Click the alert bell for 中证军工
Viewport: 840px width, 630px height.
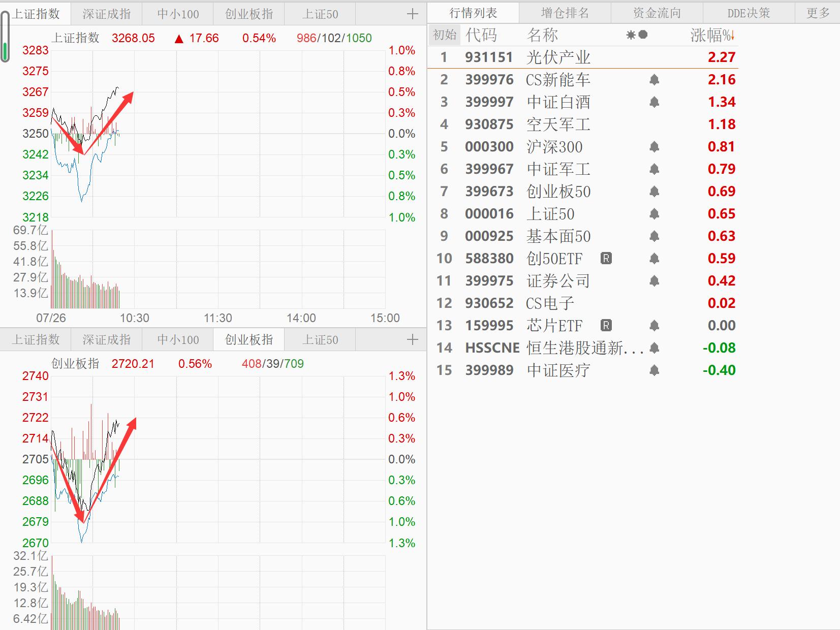(x=655, y=169)
